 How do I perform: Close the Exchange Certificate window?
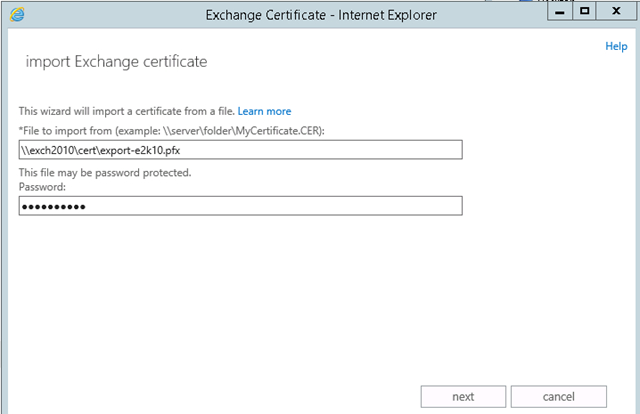[x=617, y=11]
